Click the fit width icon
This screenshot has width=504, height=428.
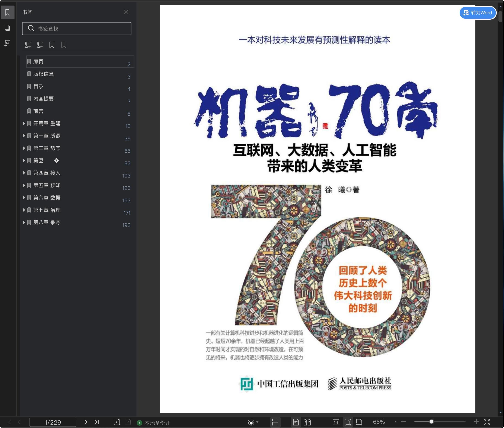coord(359,422)
